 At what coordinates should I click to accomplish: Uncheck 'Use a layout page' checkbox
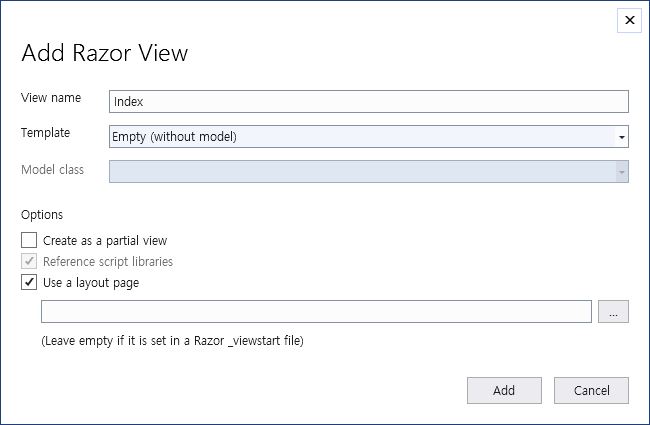(29, 282)
